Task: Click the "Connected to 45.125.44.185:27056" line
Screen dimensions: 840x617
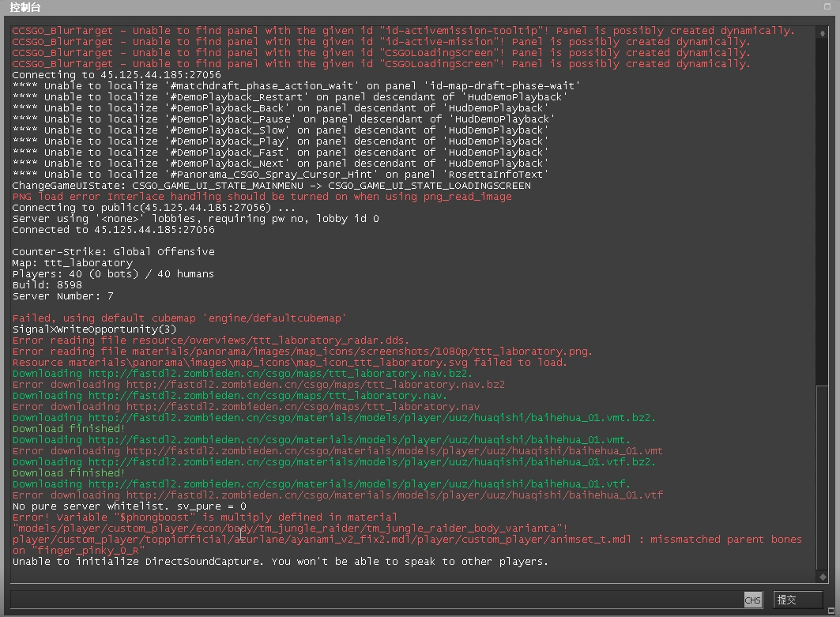Action: coord(113,229)
